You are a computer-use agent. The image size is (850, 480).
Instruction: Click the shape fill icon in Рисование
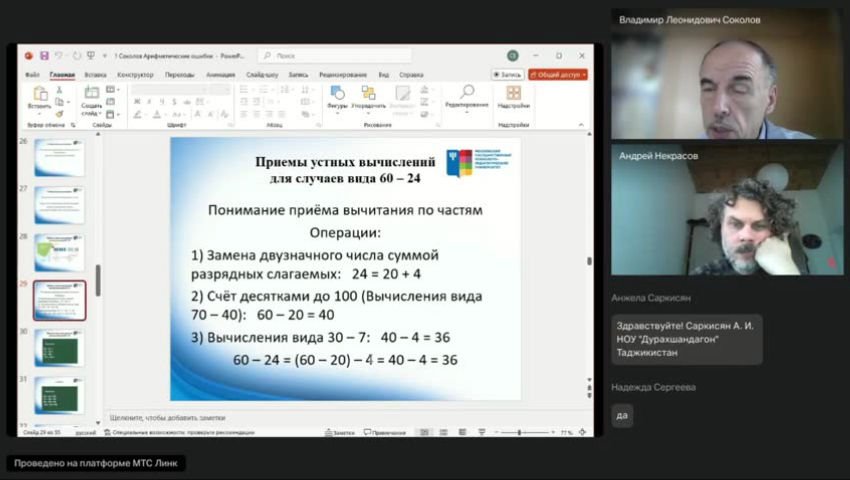(426, 89)
